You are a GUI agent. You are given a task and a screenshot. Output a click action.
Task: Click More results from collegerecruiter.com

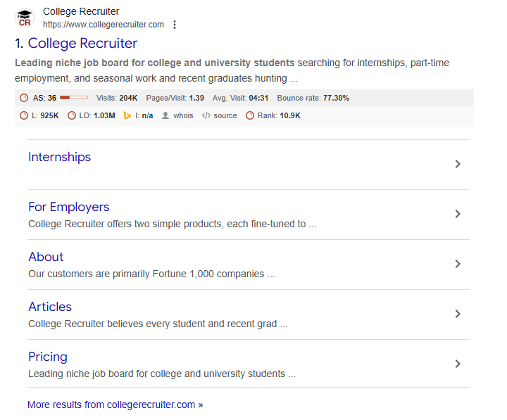tap(115, 405)
